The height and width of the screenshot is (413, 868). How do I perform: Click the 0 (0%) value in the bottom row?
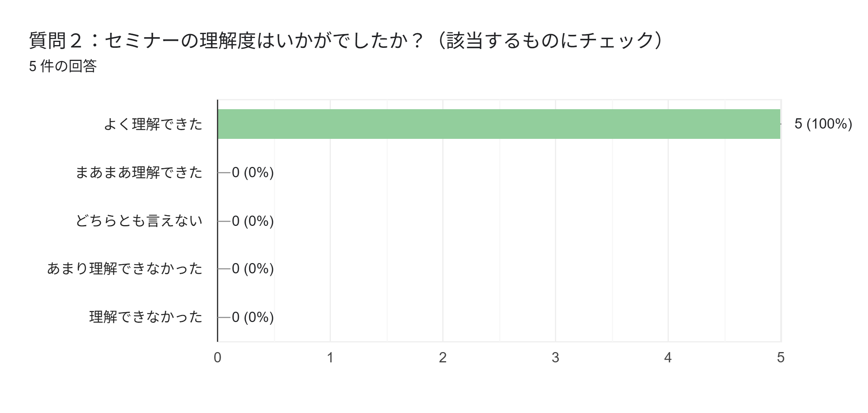(x=253, y=317)
